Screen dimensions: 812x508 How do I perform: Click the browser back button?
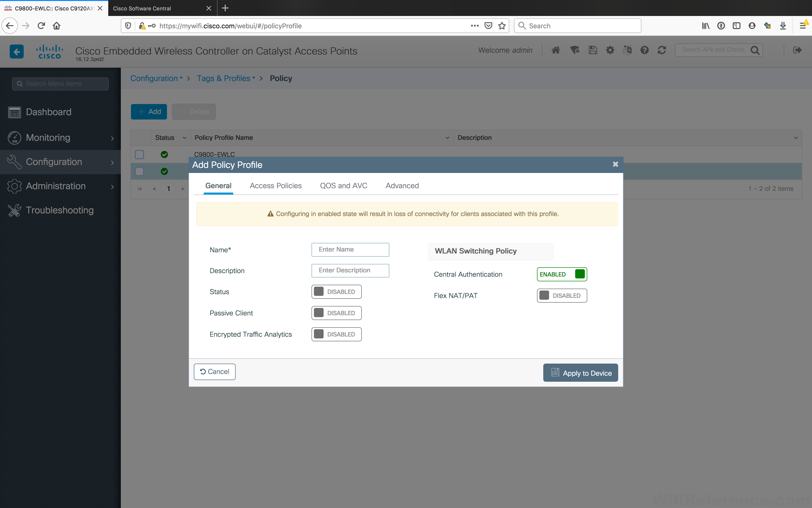10,26
